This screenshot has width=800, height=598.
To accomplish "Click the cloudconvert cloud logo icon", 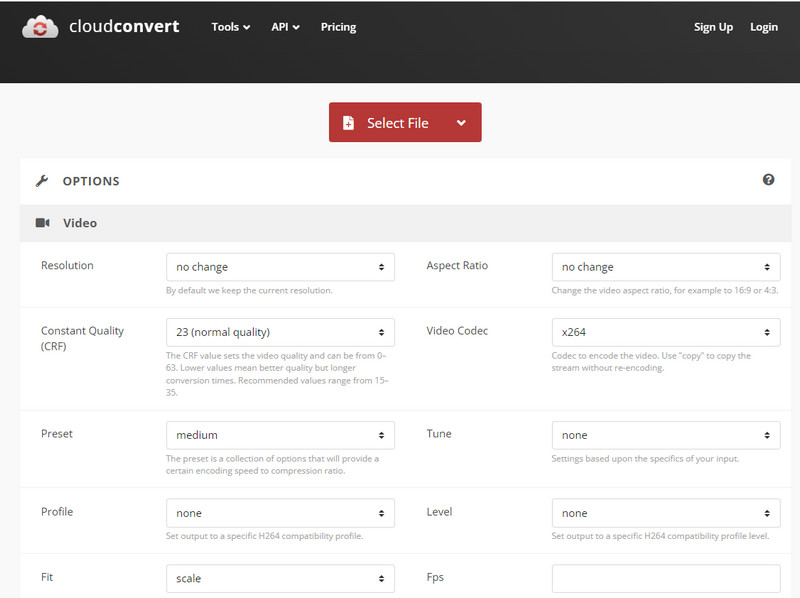I will point(40,27).
